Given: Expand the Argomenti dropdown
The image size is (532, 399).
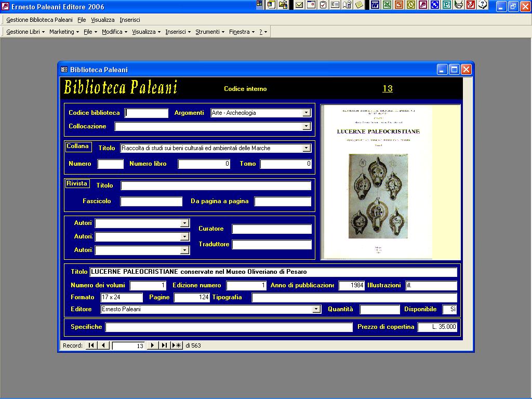Looking at the screenshot, I should point(306,113).
